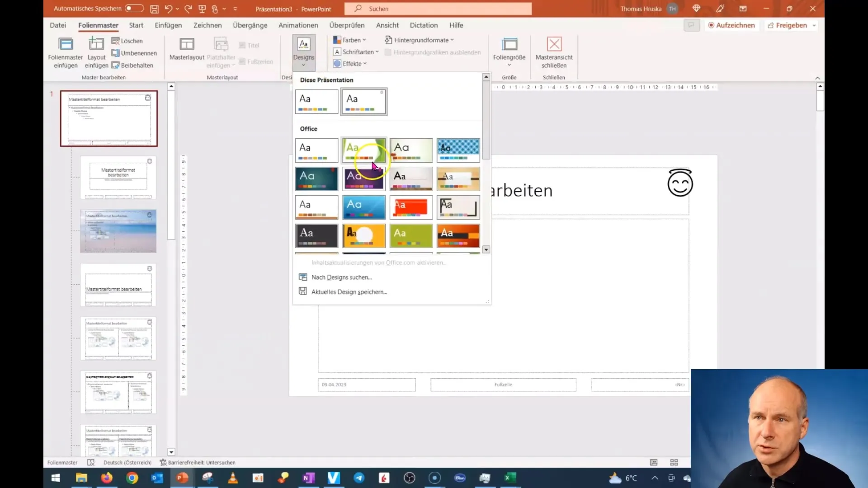The height and width of the screenshot is (488, 868).
Task: Click the Suchen search field
Action: tap(438, 9)
